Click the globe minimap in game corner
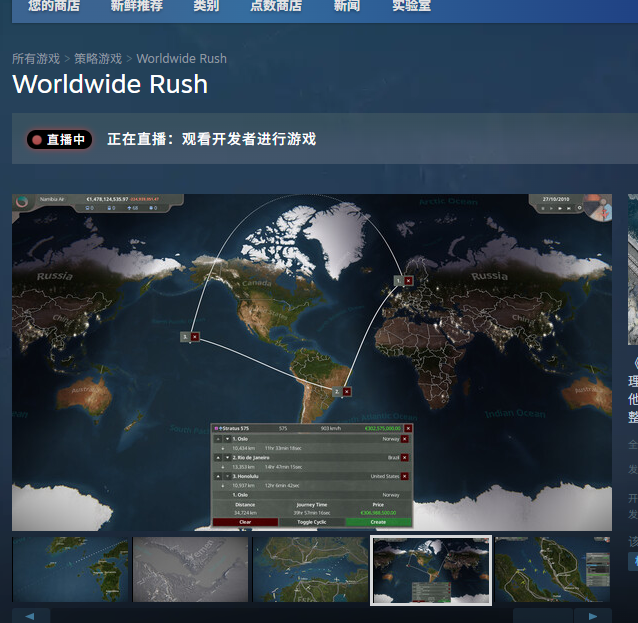The width and height of the screenshot is (638, 623). click(599, 207)
